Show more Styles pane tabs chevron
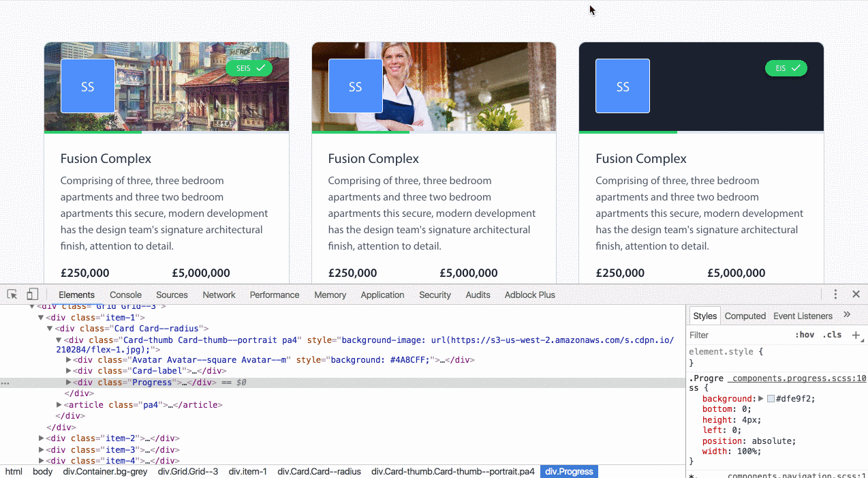 pos(847,315)
